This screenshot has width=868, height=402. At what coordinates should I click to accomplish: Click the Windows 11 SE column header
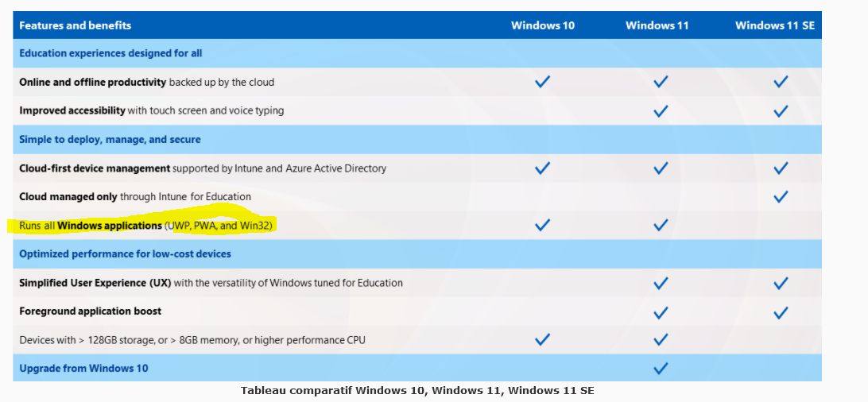[775, 25]
